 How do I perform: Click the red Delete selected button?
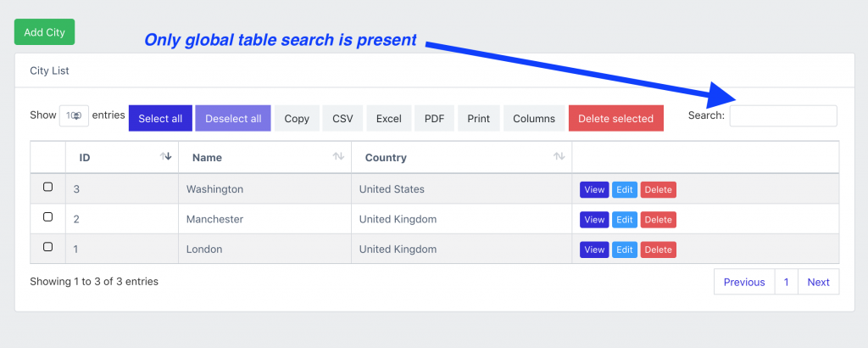point(615,119)
